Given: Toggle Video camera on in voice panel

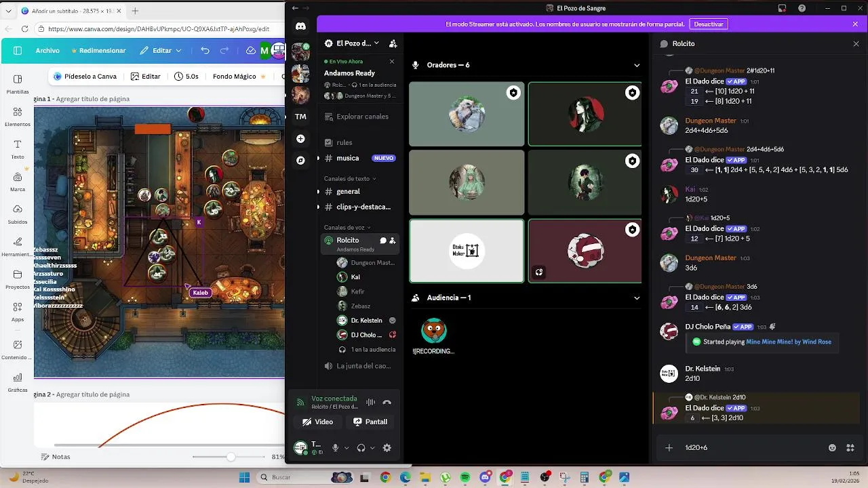Looking at the screenshot, I should 318,422.
